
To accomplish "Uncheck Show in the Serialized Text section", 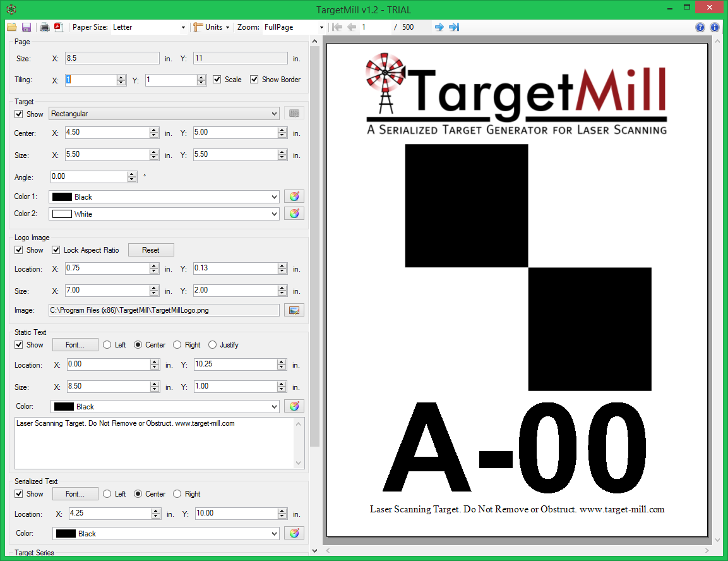I will click(x=18, y=493).
